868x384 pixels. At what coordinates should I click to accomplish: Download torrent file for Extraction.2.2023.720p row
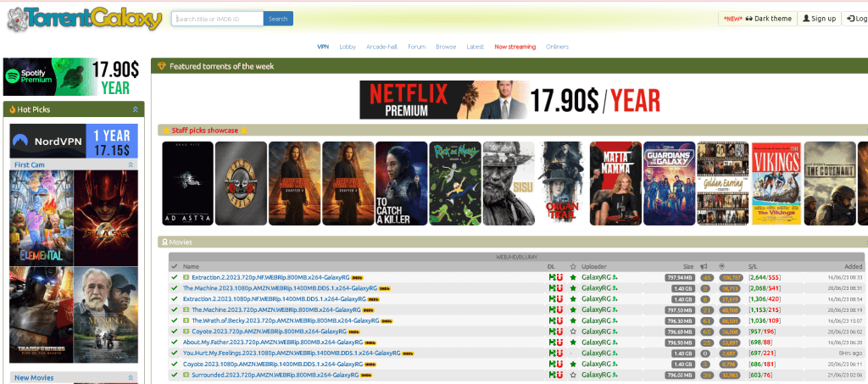(x=551, y=277)
